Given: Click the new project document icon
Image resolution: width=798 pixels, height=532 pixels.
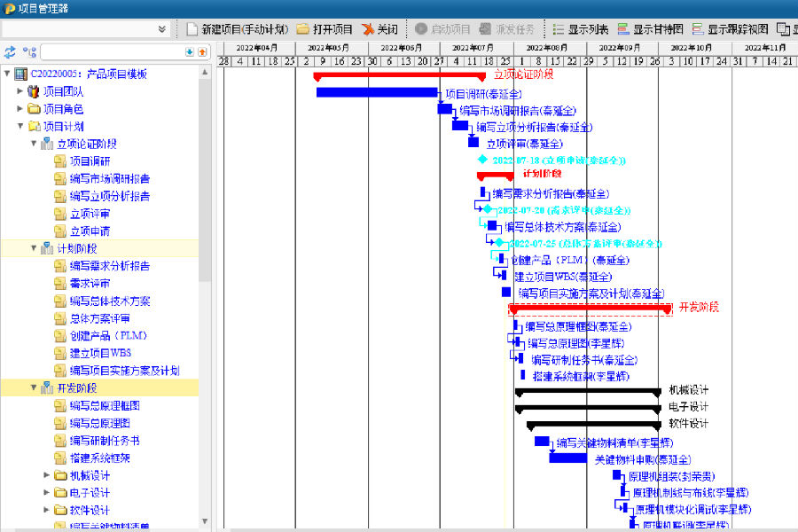Looking at the screenshot, I should point(192,29).
